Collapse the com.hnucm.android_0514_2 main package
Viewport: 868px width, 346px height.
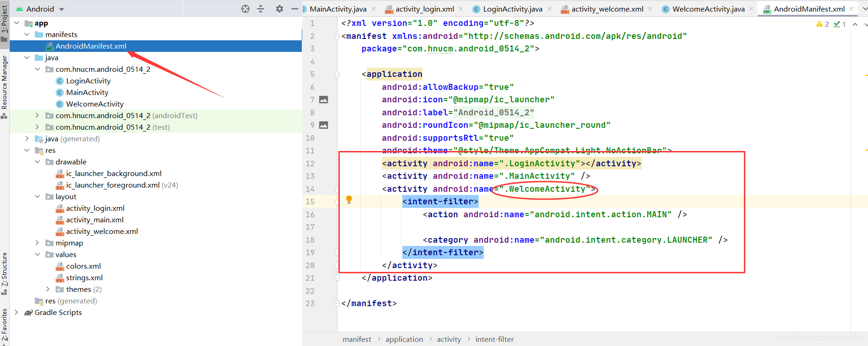(x=37, y=69)
